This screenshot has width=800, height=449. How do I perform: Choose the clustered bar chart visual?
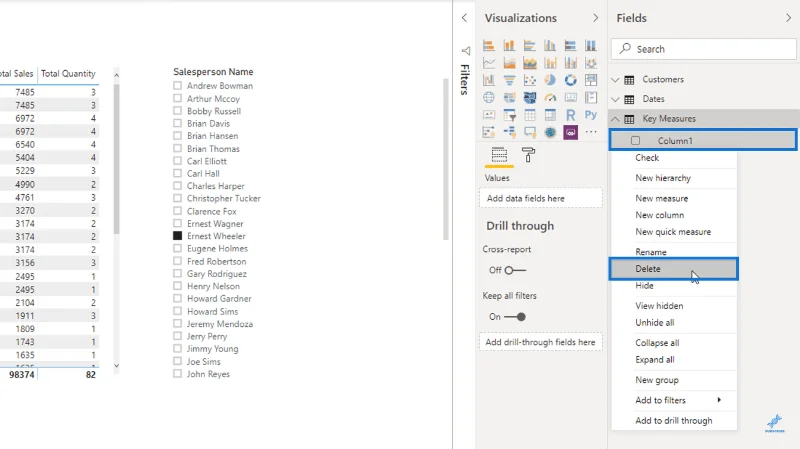click(530, 45)
